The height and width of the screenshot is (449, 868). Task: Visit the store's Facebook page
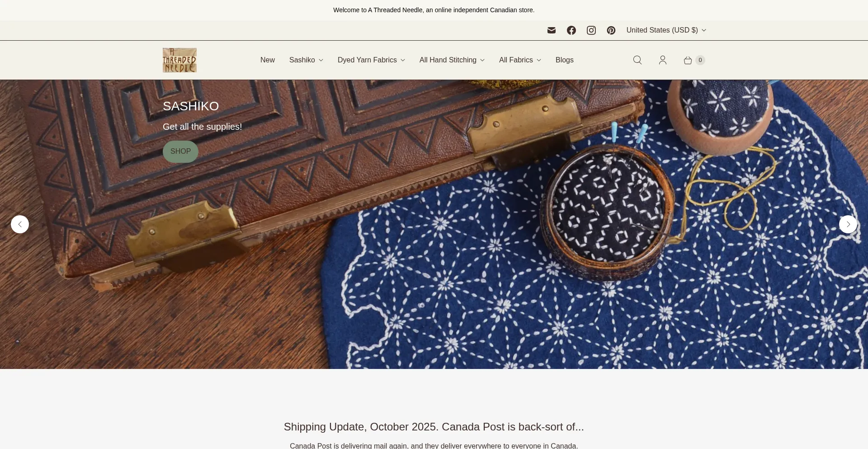click(571, 30)
